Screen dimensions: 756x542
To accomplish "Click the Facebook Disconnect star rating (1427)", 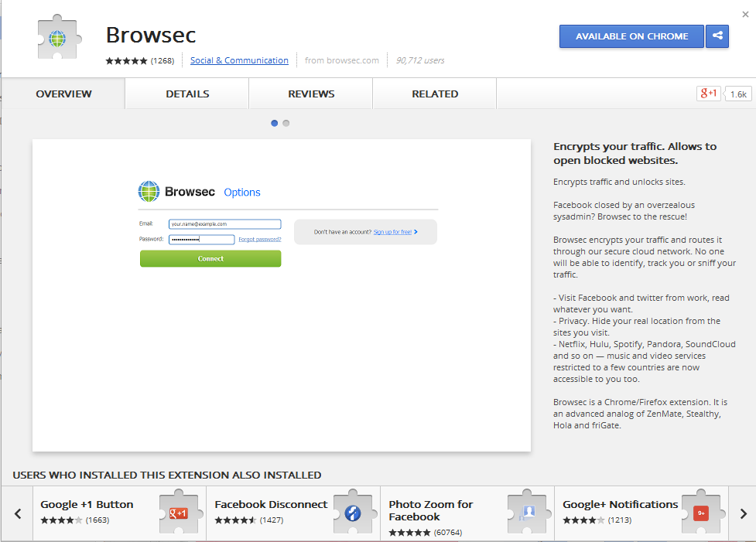I will click(x=249, y=520).
